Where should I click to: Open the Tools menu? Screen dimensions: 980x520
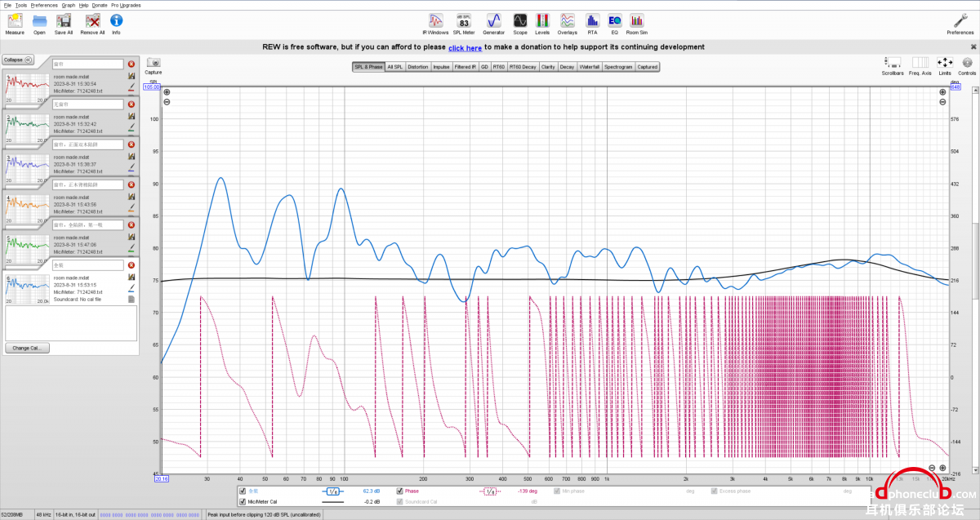click(21, 5)
